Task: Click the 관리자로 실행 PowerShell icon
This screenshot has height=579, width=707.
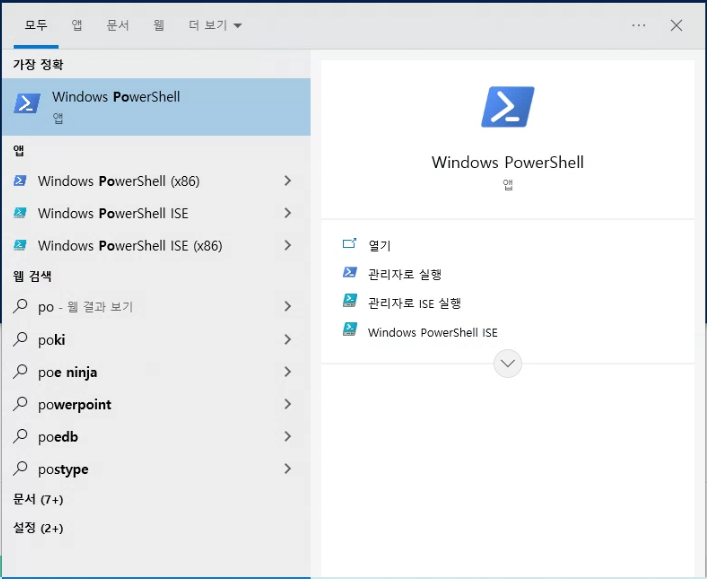Action: pos(349,272)
